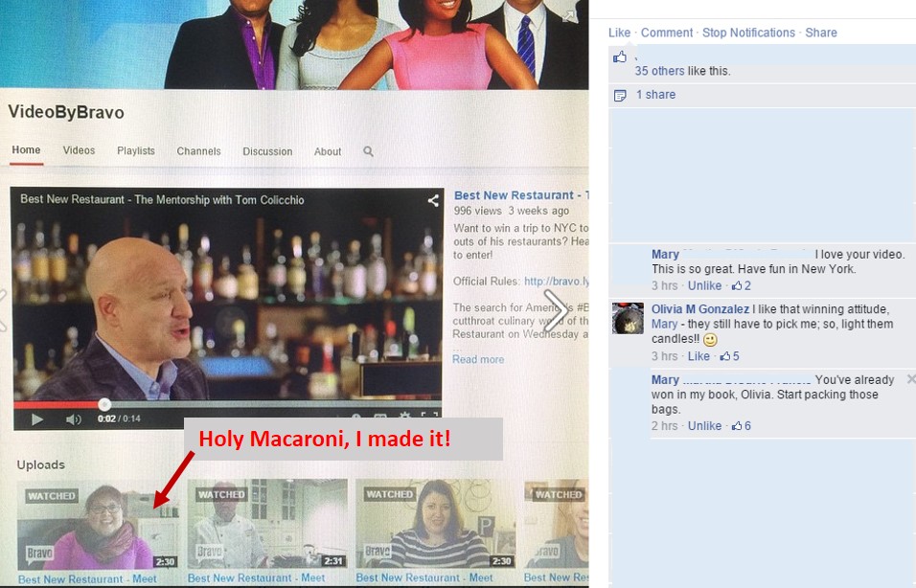Like Olivia M Gonzalez's comment
Viewport: 916px width, 588px height.
coord(698,356)
